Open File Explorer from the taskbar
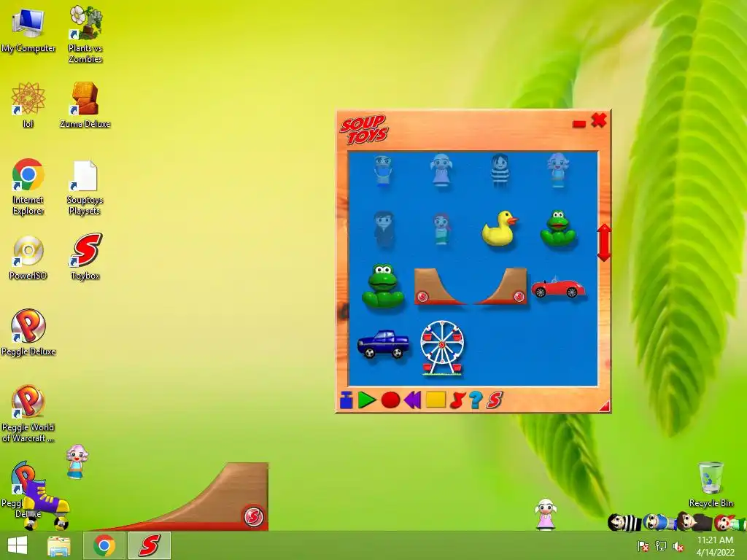 (59, 545)
